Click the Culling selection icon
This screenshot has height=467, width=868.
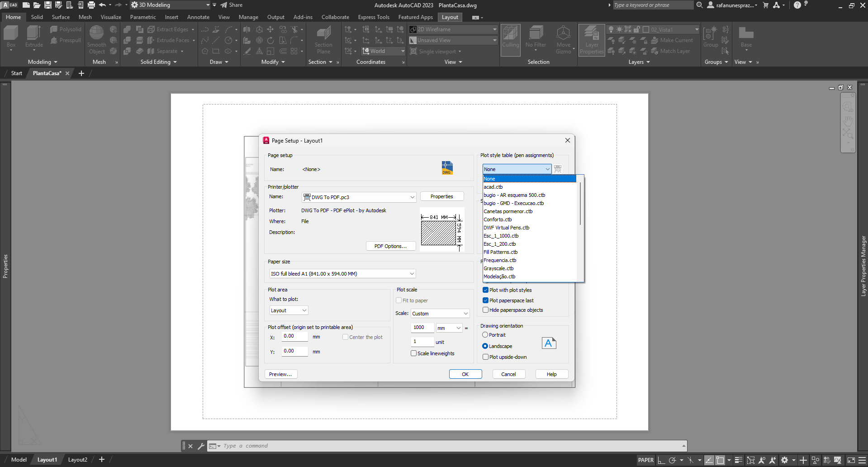(x=511, y=34)
